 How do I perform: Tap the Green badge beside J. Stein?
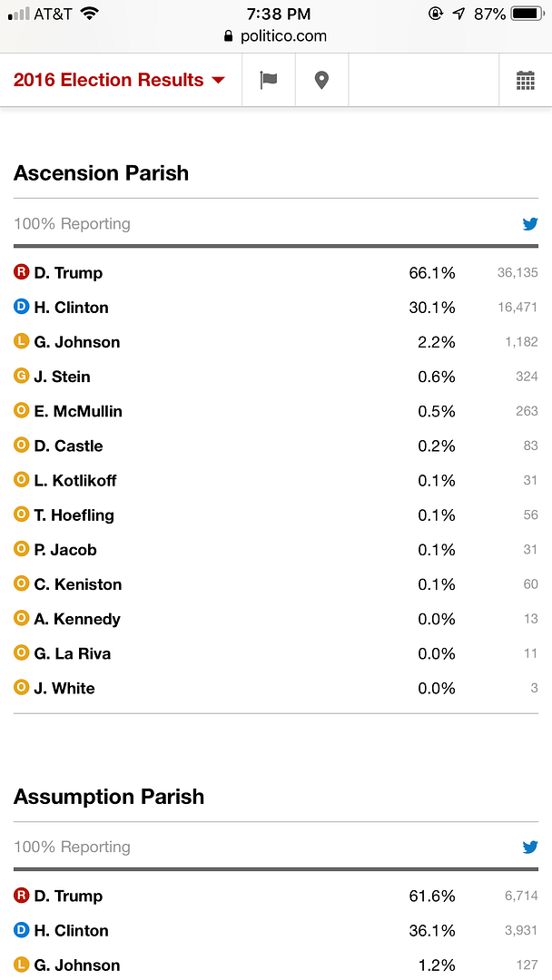click(x=22, y=376)
